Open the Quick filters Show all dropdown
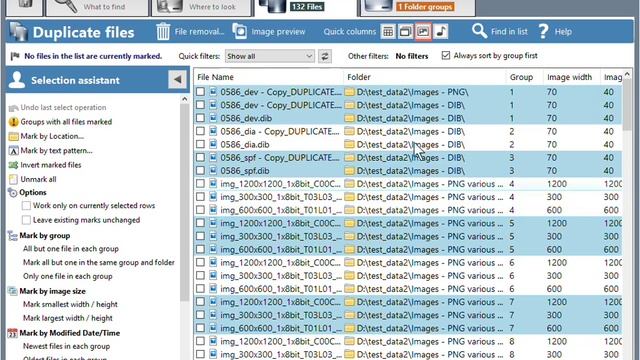Screen dimensions: 640x360 click(270, 56)
